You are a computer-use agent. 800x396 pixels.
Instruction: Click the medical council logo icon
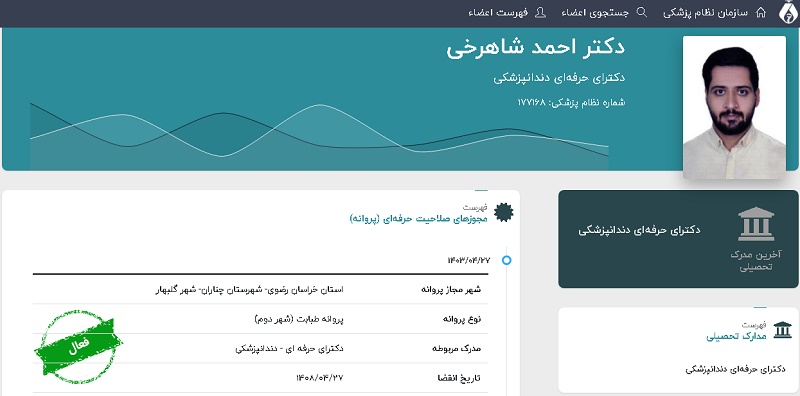tap(788, 12)
